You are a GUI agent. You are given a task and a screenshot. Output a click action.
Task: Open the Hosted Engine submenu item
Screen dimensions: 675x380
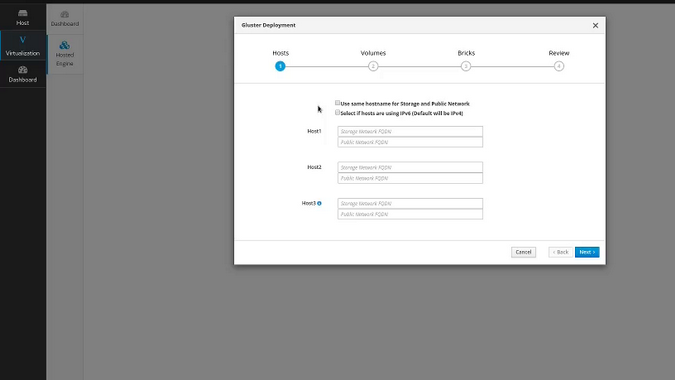point(65,54)
